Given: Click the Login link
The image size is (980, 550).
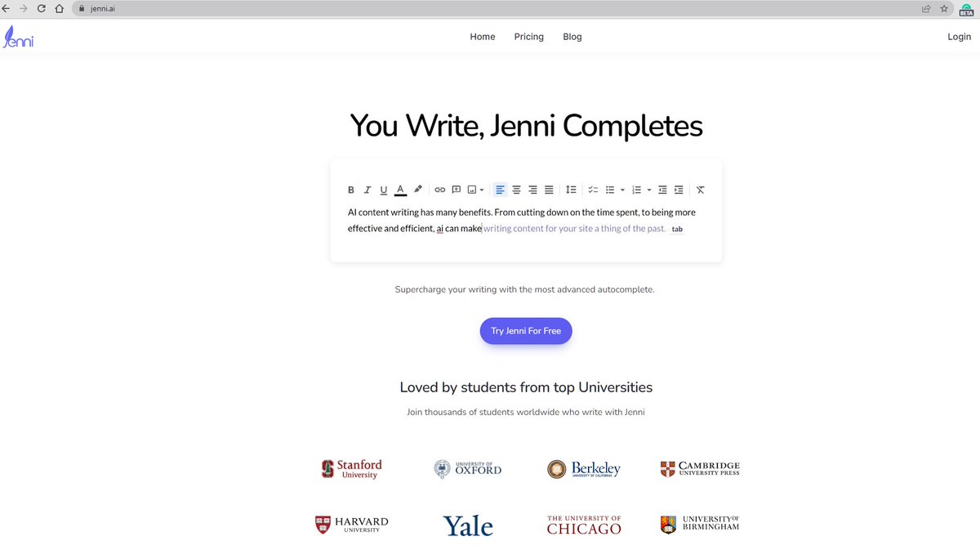Looking at the screenshot, I should 959,37.
